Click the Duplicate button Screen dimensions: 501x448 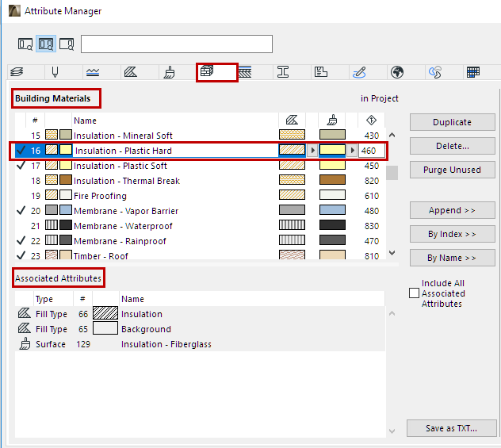(452, 122)
